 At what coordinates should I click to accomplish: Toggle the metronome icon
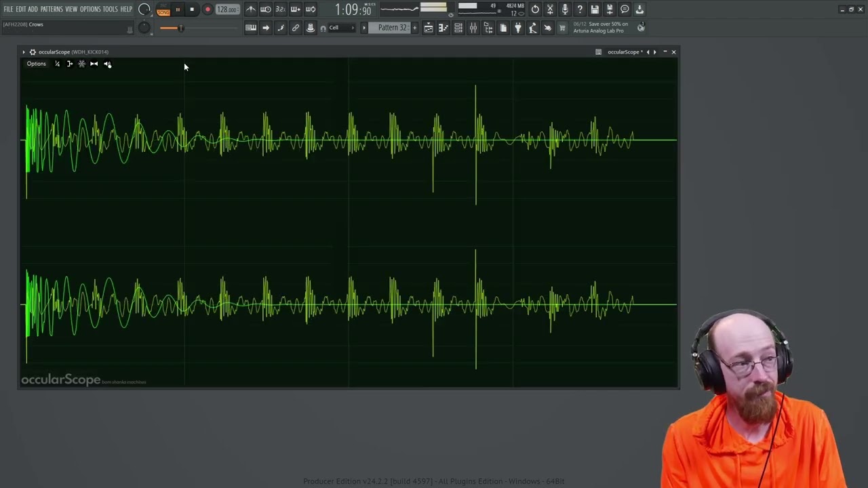click(251, 9)
